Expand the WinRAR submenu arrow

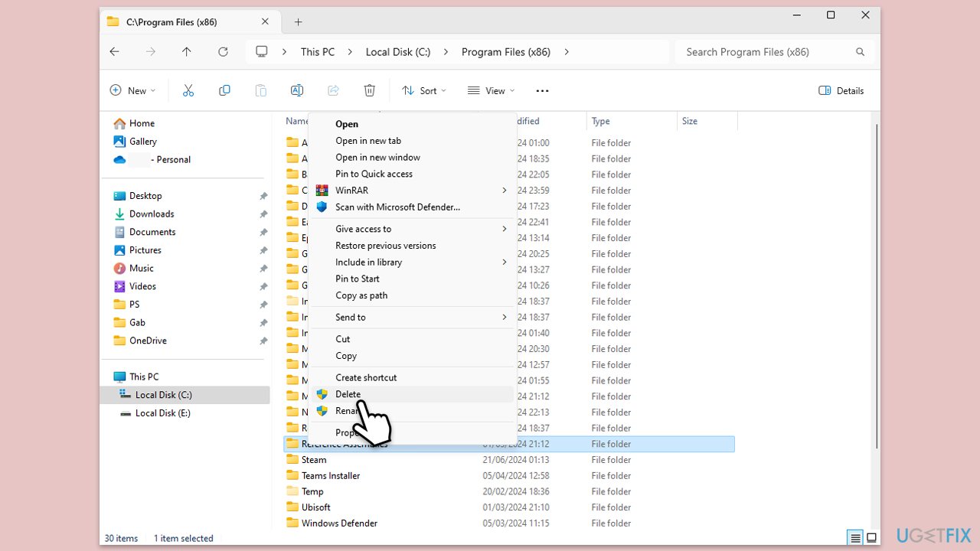(x=504, y=191)
